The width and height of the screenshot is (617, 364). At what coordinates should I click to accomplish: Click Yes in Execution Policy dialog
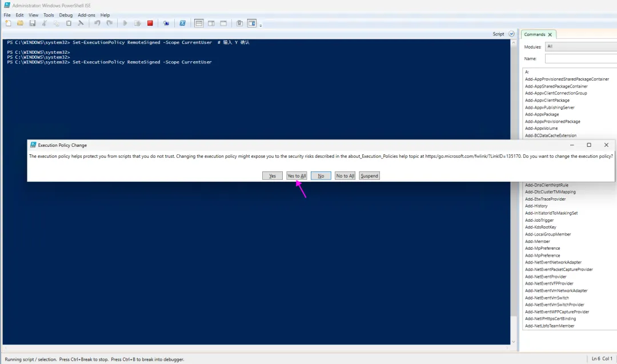click(x=273, y=176)
